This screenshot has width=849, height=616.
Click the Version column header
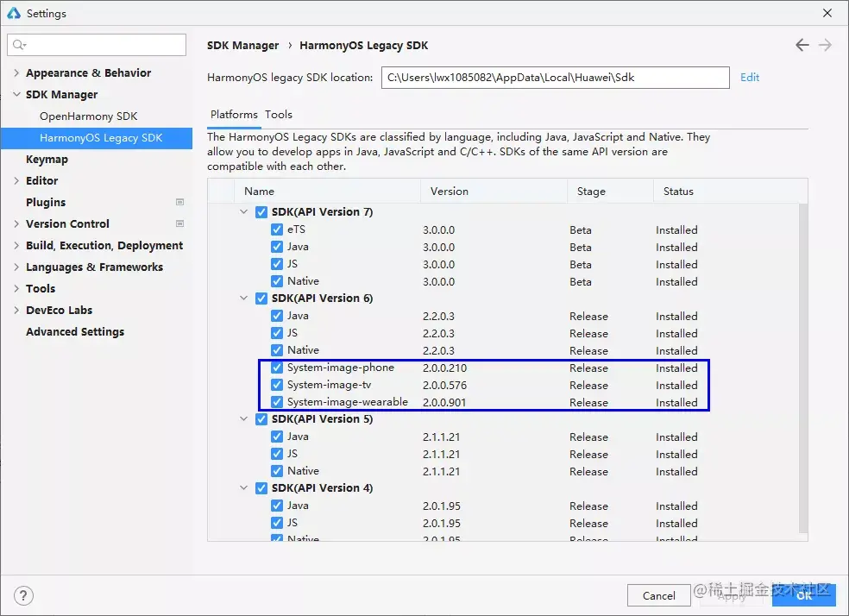(494, 191)
